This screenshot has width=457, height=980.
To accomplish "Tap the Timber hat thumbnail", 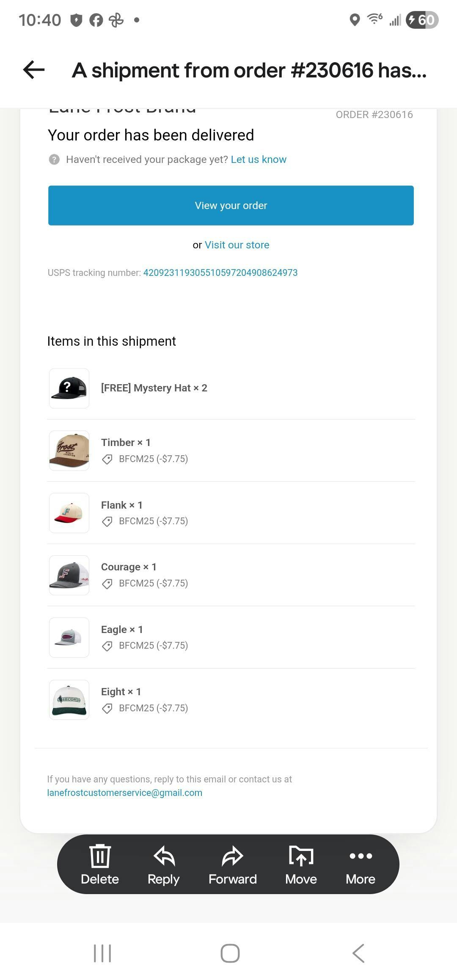I will [x=69, y=450].
